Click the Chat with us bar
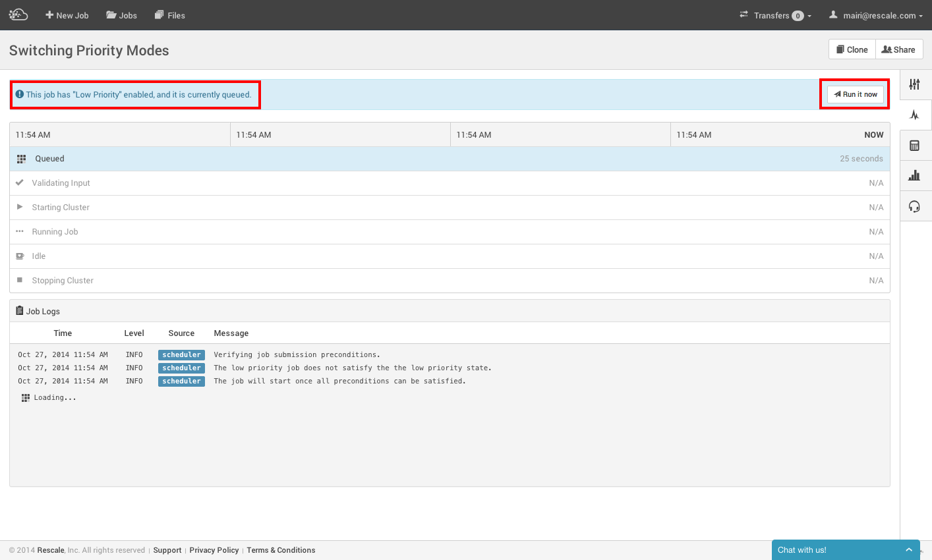The image size is (932, 560). pyautogui.click(x=845, y=550)
